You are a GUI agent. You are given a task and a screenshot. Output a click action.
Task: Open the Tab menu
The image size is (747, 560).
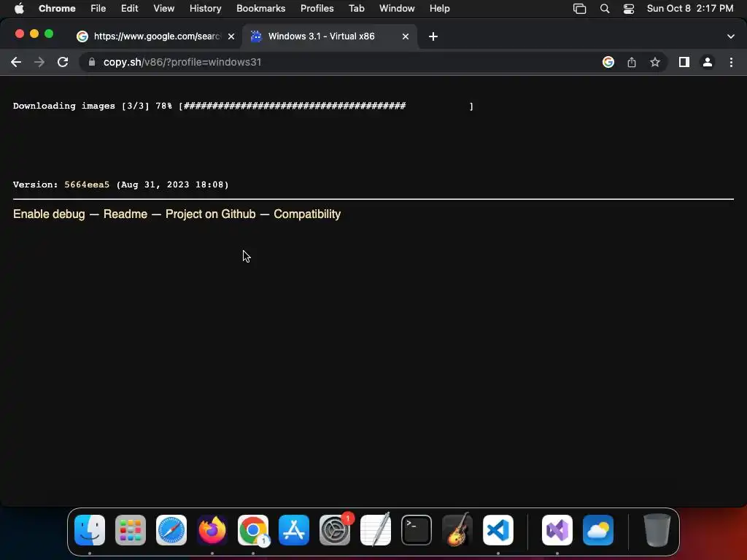tap(356, 8)
